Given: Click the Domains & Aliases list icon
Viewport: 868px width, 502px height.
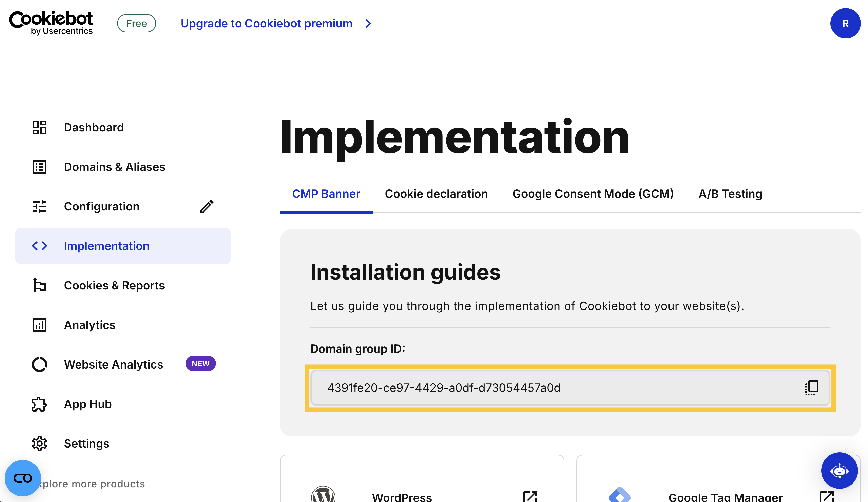Looking at the screenshot, I should [x=40, y=167].
